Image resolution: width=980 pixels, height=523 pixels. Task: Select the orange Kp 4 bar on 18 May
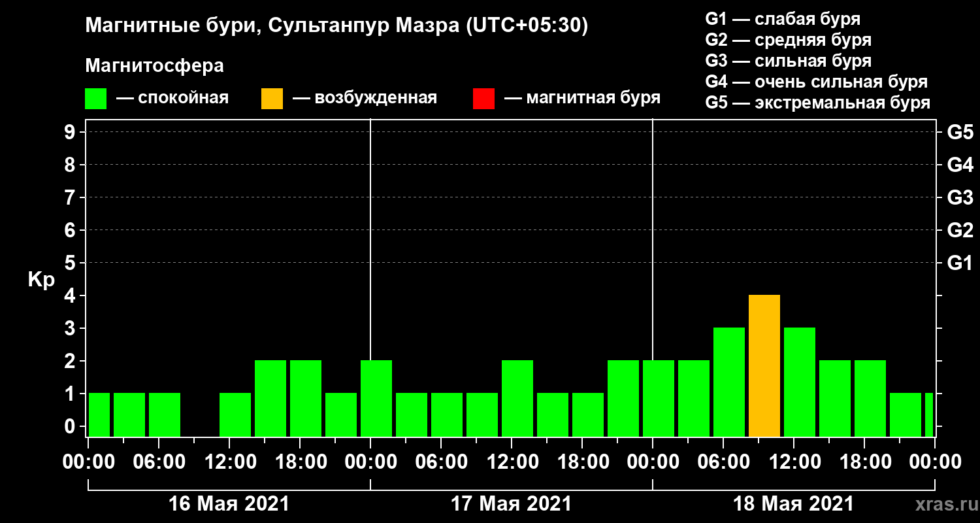764,366
